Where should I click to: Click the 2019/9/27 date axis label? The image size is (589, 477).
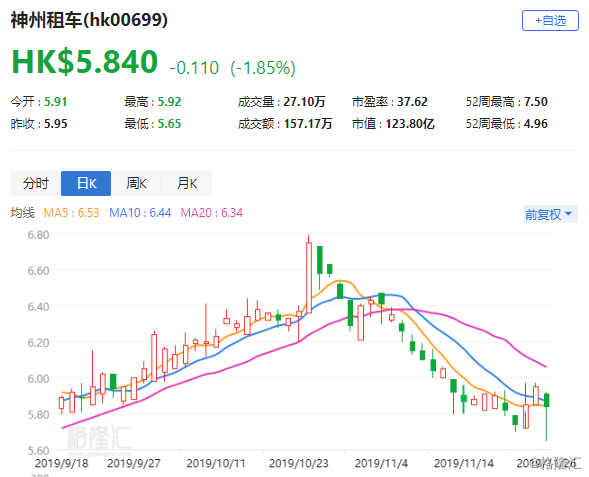134,463
